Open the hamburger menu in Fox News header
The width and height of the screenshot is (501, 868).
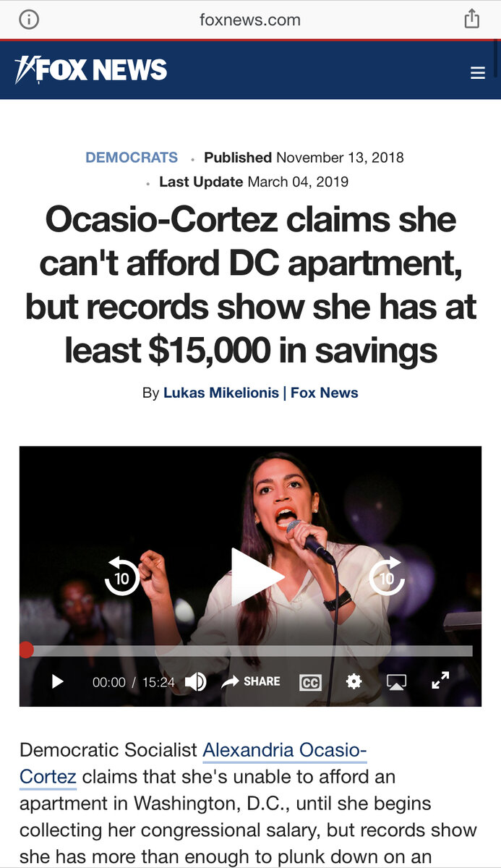477,73
